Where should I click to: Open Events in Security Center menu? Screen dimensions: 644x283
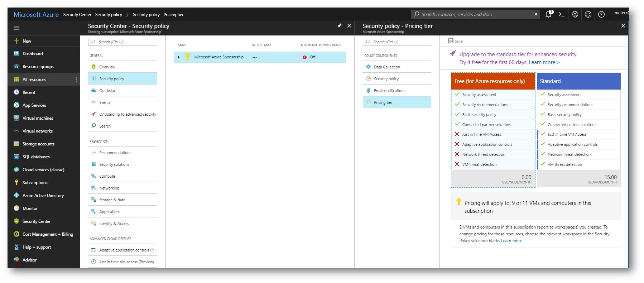(122, 102)
